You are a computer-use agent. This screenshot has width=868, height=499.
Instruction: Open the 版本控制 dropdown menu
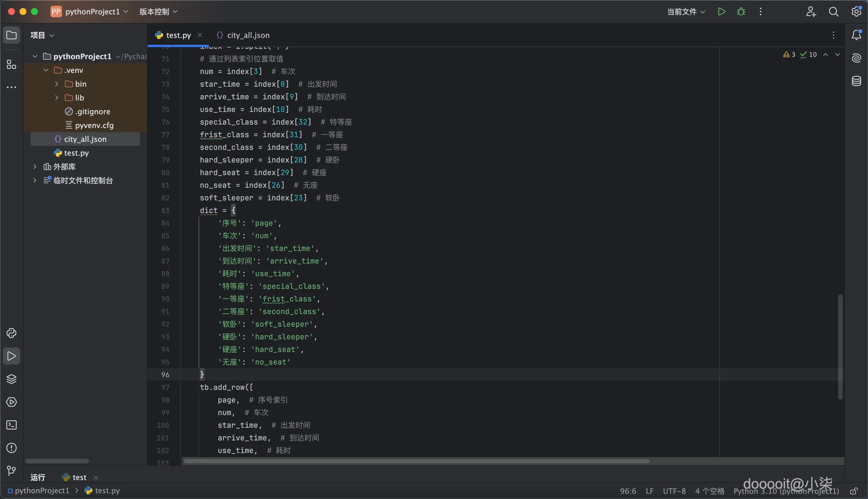point(158,12)
